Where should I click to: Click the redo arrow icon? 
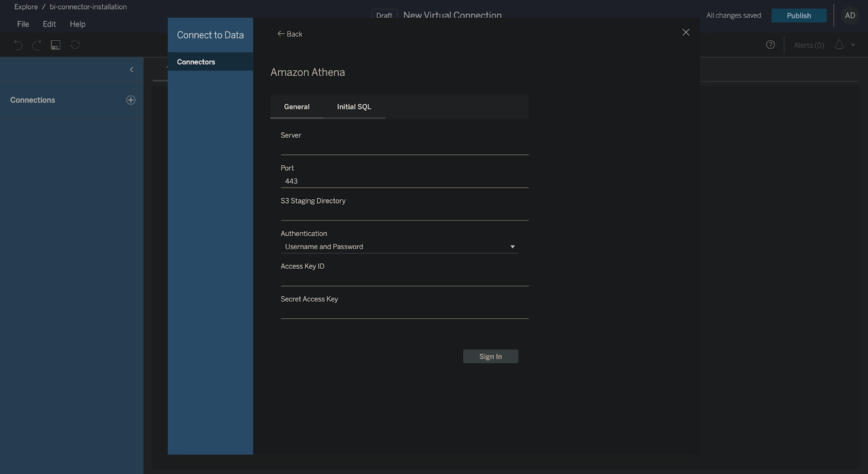(37, 45)
